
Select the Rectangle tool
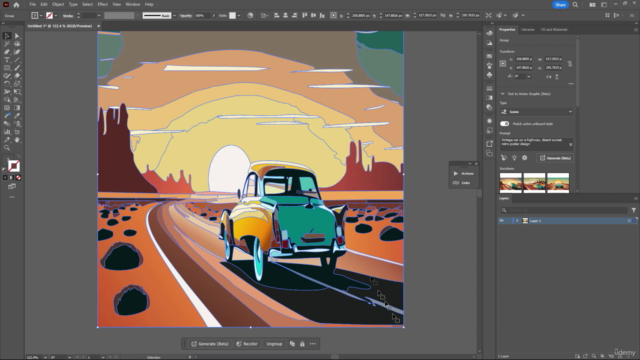pyautogui.click(x=7, y=68)
